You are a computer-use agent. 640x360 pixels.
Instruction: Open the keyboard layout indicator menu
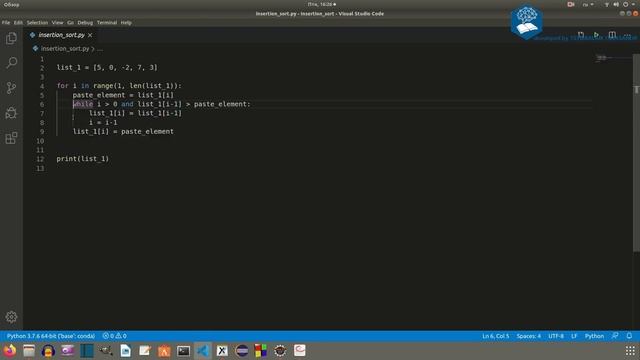click(x=588, y=4)
